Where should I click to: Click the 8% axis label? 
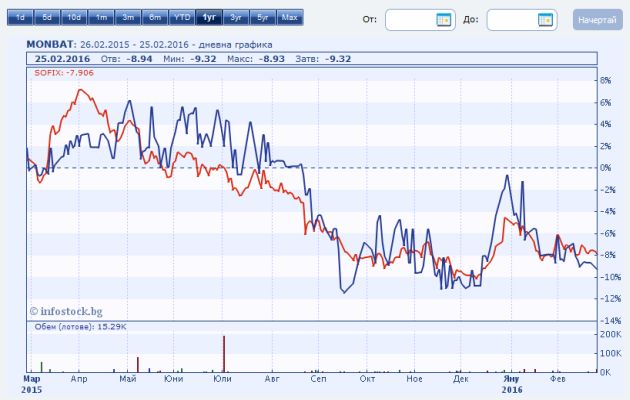tap(605, 80)
